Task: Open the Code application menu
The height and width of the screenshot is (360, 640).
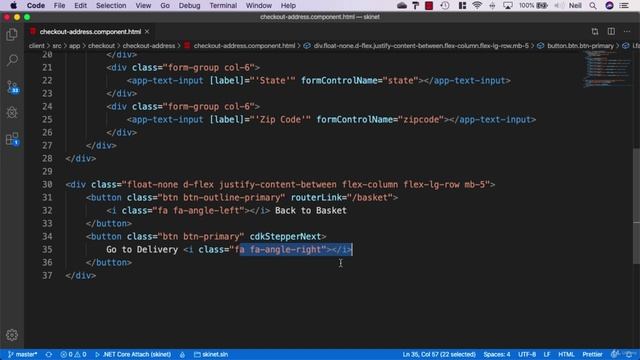Action: coord(36,5)
